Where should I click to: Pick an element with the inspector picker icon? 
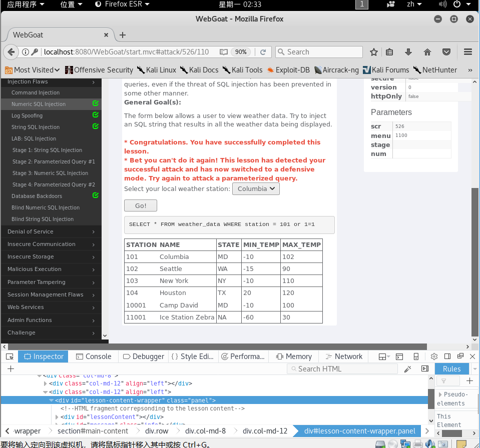pyautogui.click(x=10, y=356)
